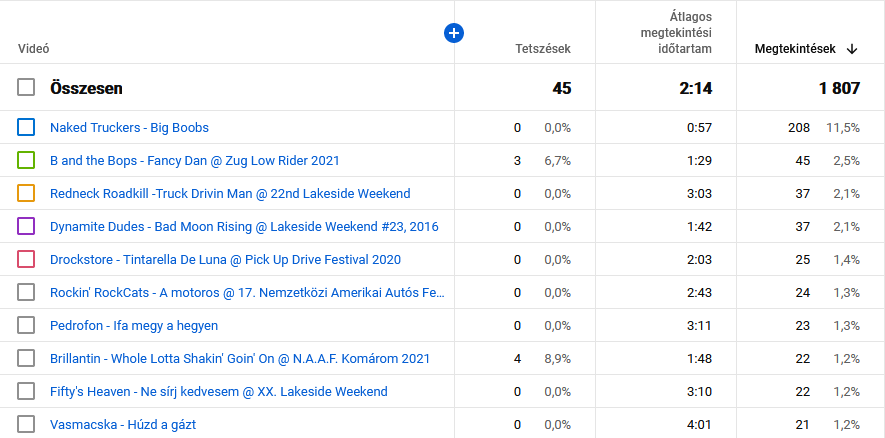Click the blue plus add-metric icon
The width and height of the screenshot is (885, 438).
[x=454, y=34]
